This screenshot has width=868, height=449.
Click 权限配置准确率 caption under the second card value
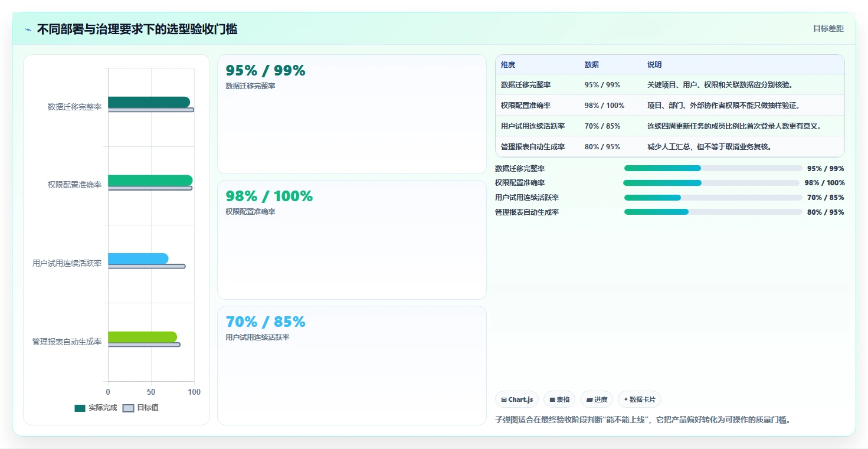(250, 212)
